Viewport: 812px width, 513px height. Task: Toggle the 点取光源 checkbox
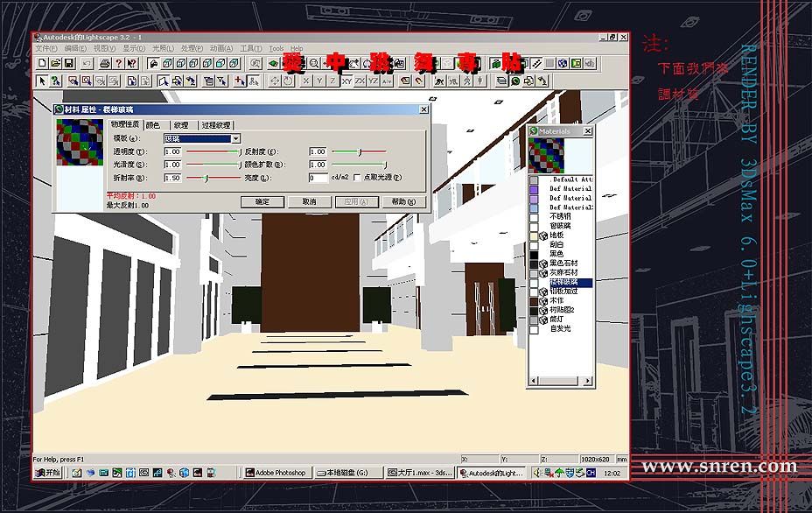coord(357,178)
